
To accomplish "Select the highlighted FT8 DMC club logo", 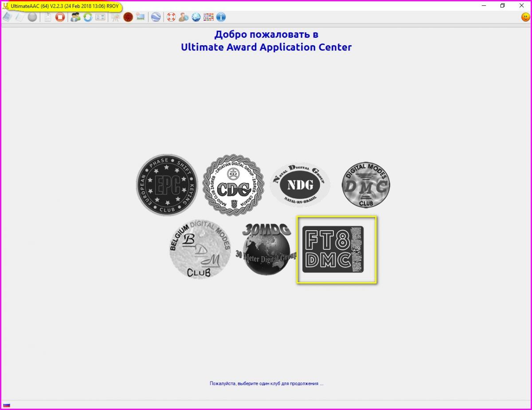I will (x=336, y=249).
